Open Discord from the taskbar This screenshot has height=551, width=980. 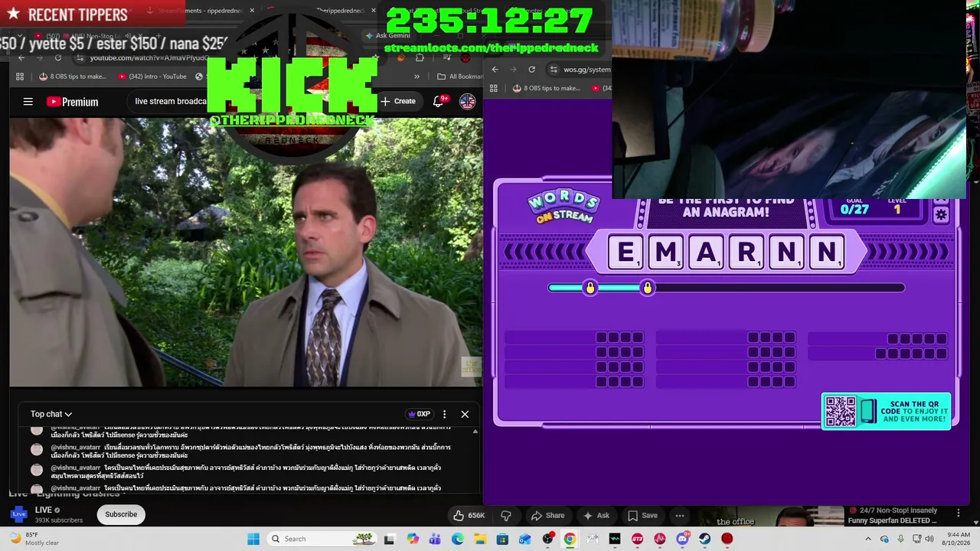click(x=682, y=539)
